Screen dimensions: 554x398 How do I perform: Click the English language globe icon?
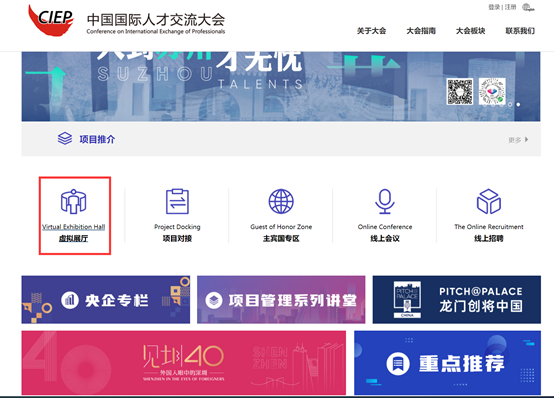click(x=528, y=7)
